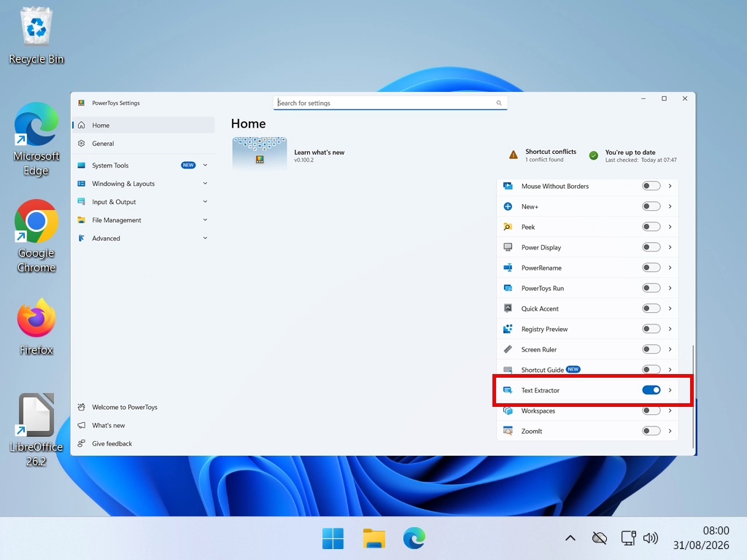Viewport: 747px width, 560px height.
Task: Select the Microsoft Edge desktop shortcut
Action: click(x=36, y=139)
